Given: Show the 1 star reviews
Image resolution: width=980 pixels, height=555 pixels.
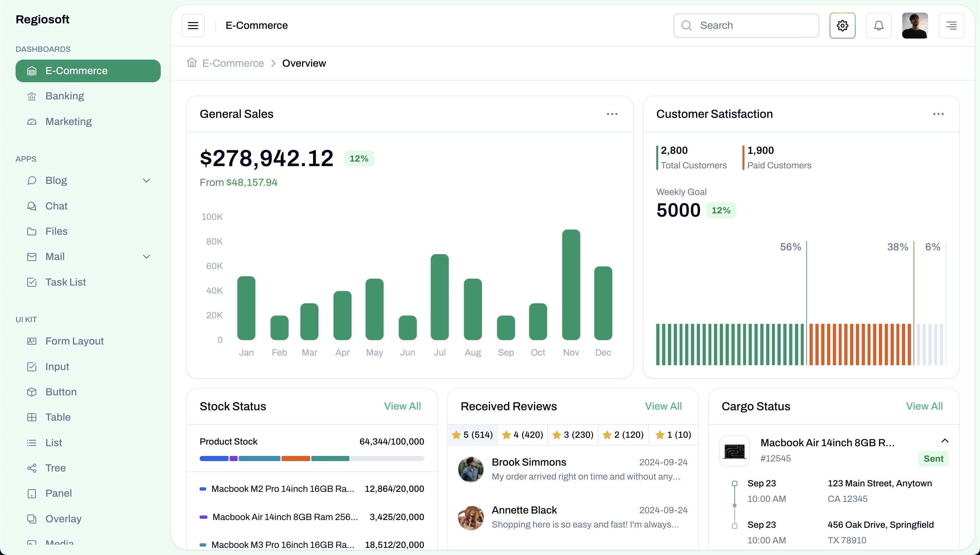Looking at the screenshot, I should point(673,435).
